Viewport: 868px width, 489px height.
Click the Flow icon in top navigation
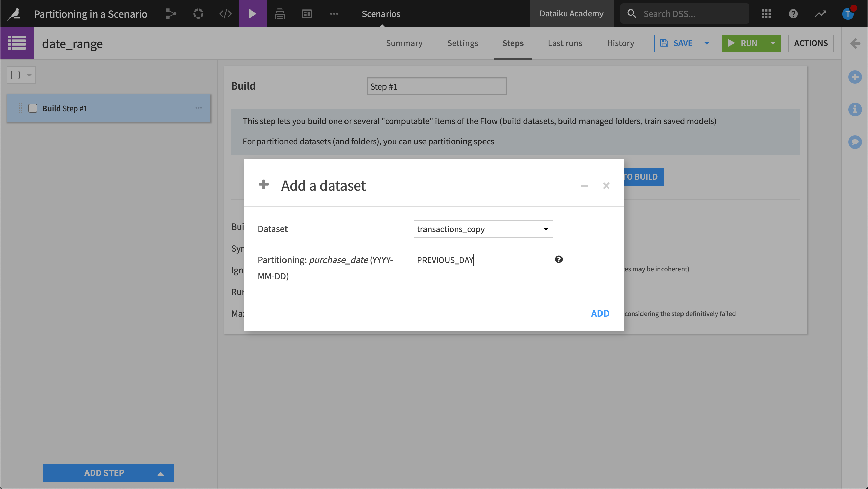[171, 14]
